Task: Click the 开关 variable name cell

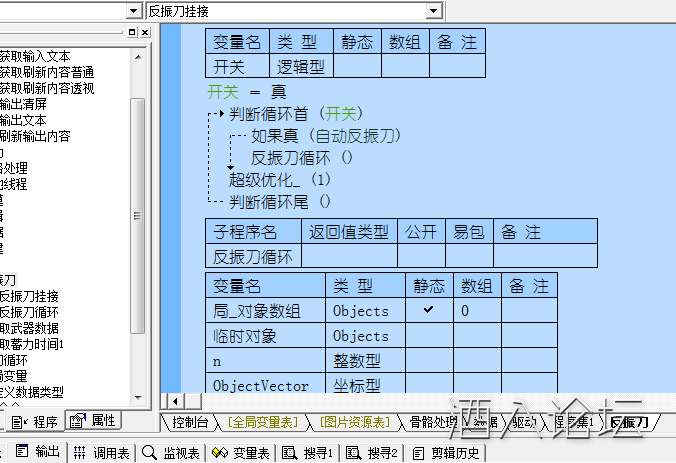Action: click(x=238, y=66)
